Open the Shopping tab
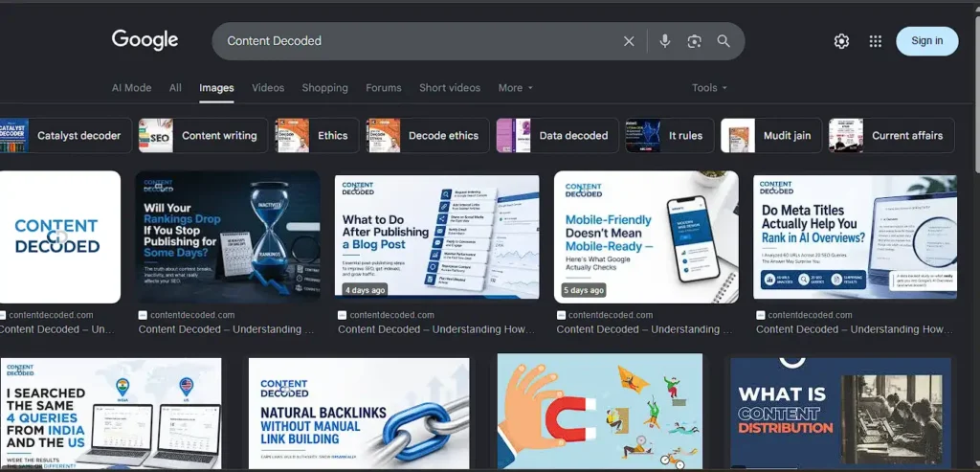Viewport: 980px width, 472px height. click(x=325, y=88)
